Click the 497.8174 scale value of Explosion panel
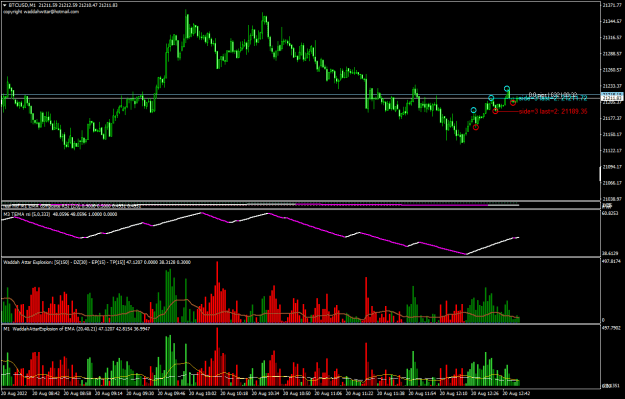The image size is (625, 399). (x=611, y=261)
